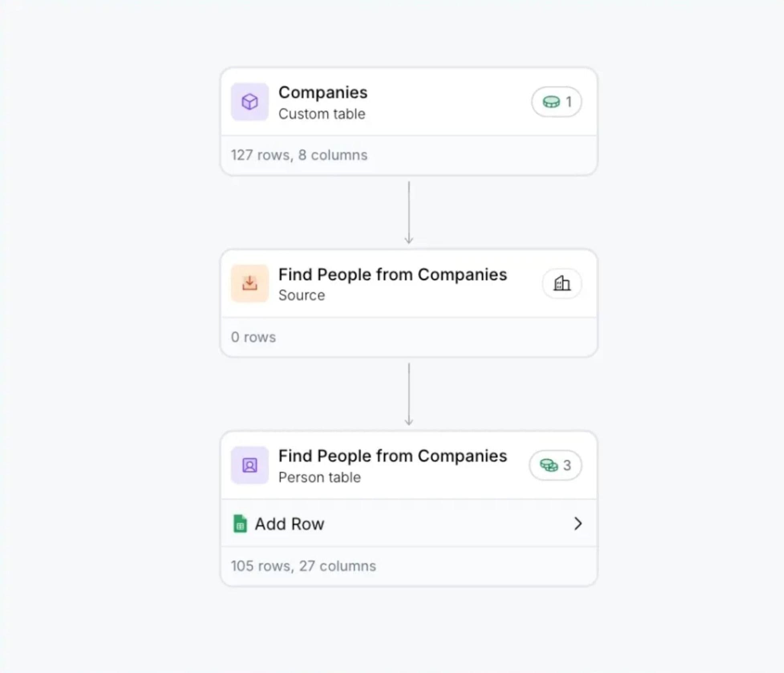Click the "Person table" subtitle
The image size is (784, 673).
point(320,477)
